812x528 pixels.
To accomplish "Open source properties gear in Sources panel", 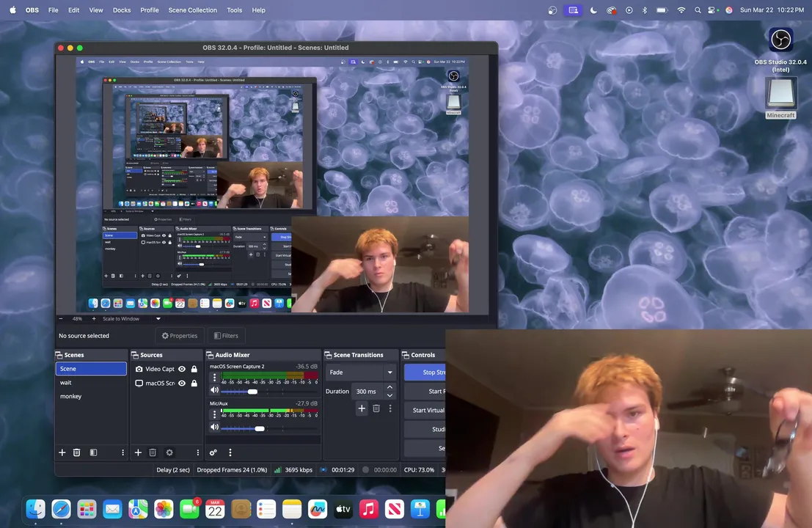I will [169, 452].
